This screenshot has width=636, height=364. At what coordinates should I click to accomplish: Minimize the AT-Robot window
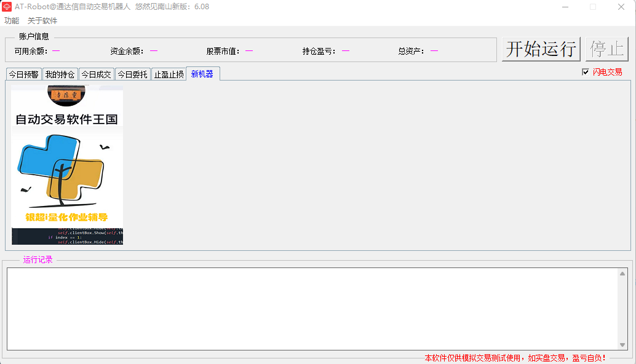[x=565, y=7]
